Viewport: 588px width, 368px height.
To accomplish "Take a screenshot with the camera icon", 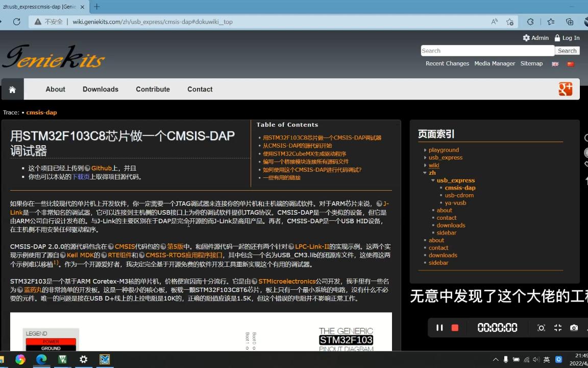I will [x=574, y=328].
